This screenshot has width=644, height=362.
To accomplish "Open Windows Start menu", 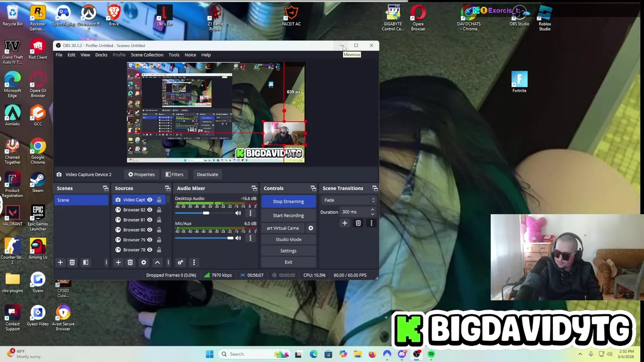I will tap(209, 354).
